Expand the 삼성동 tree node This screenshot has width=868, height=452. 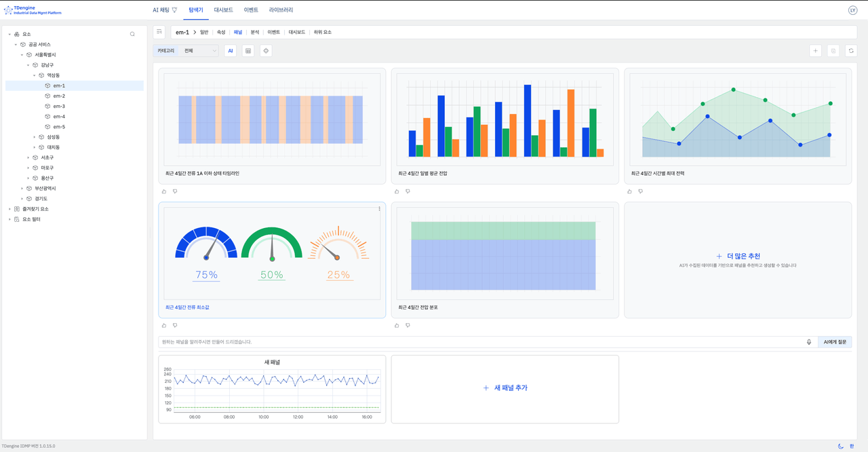click(35, 137)
